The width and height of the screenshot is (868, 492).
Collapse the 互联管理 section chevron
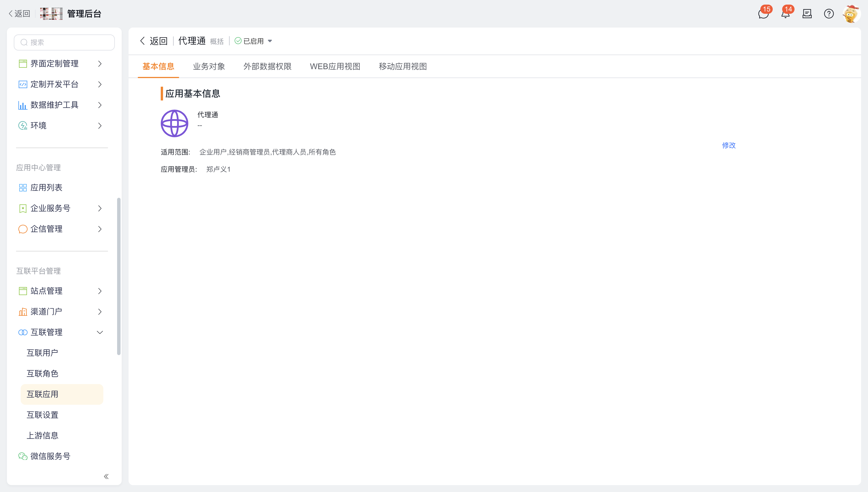tap(100, 332)
